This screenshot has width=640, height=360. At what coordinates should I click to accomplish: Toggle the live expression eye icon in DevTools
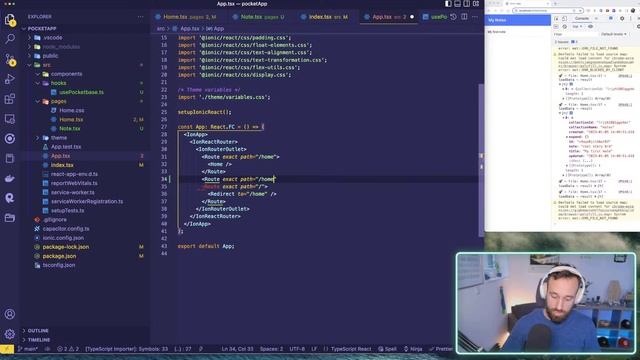[590, 27]
